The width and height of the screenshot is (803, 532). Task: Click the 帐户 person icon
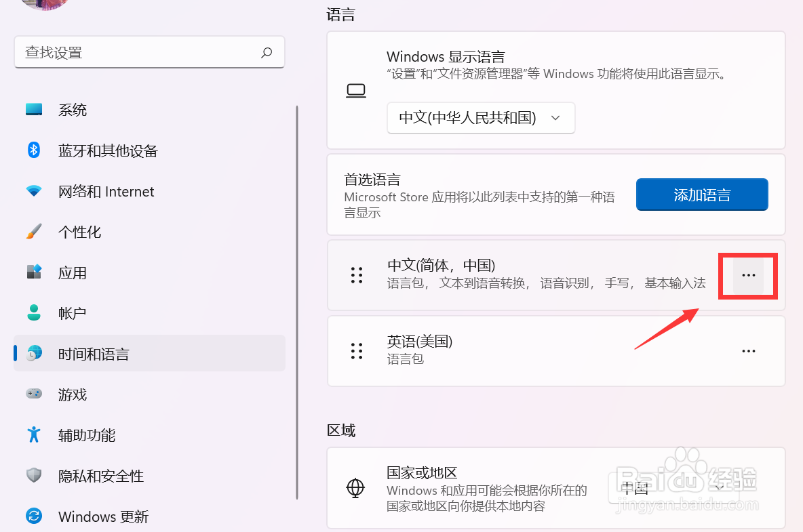(x=34, y=312)
